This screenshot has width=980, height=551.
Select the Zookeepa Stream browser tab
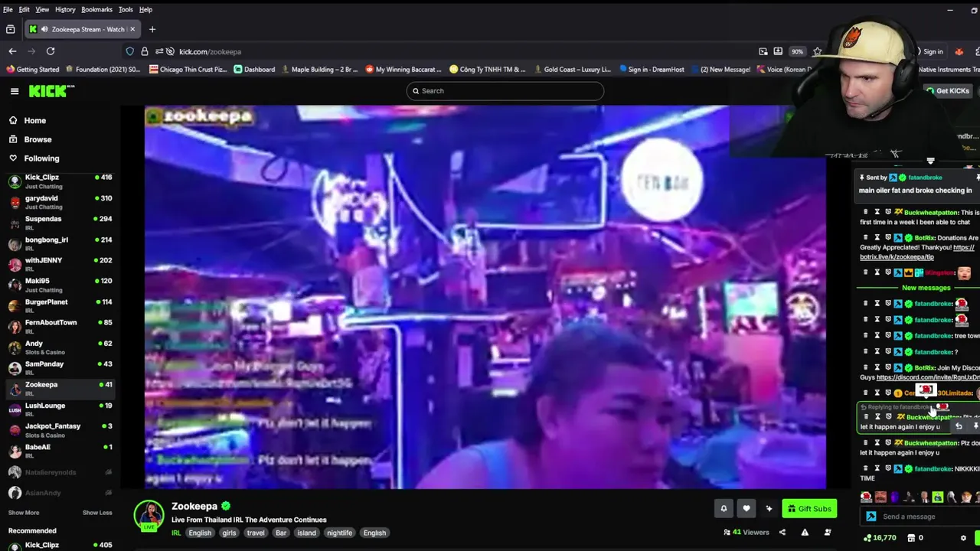(83, 29)
